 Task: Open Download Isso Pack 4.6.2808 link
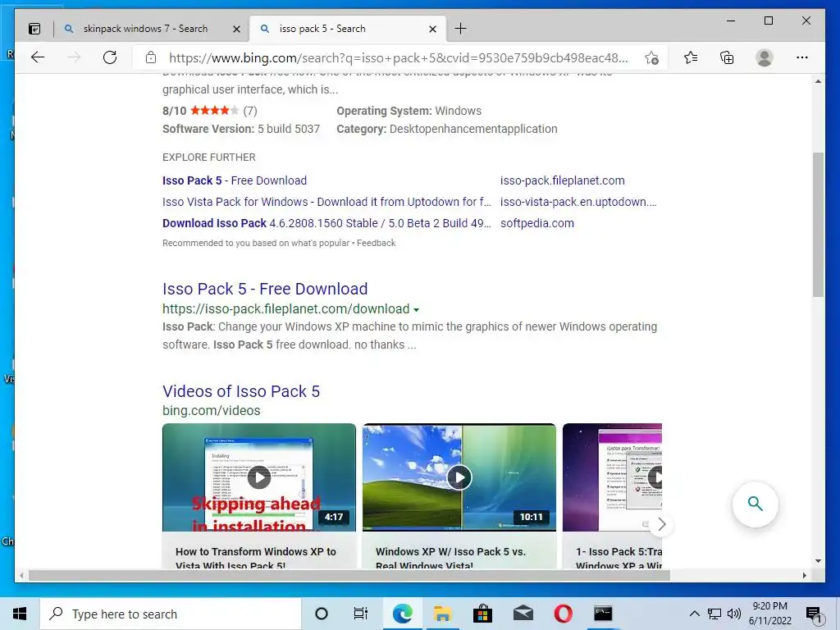pyautogui.click(x=326, y=223)
